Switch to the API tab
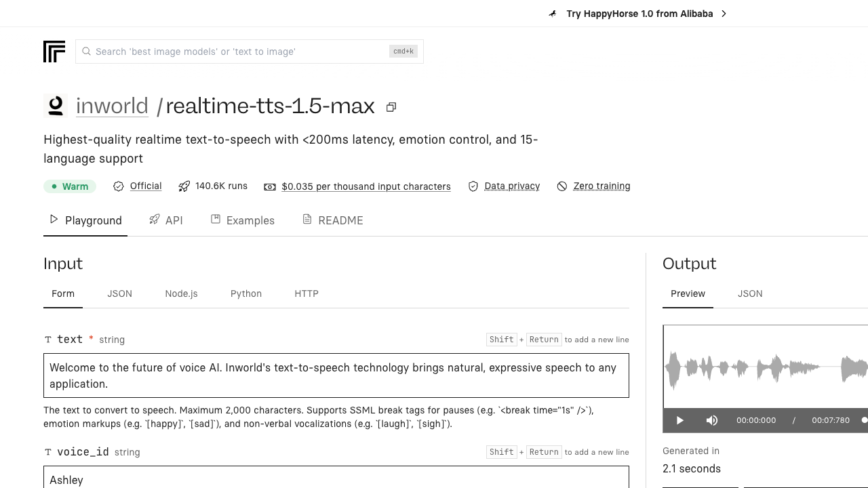The width and height of the screenshot is (868, 488). point(166,220)
